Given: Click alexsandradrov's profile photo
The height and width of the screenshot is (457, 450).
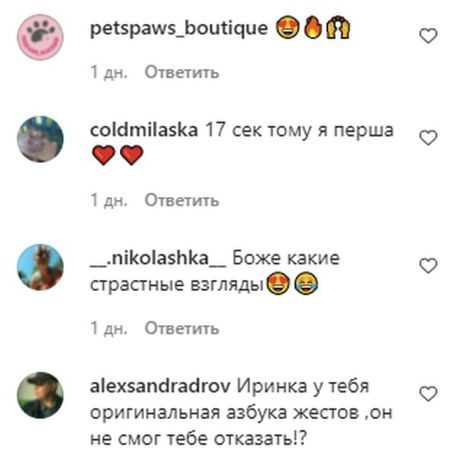Looking at the screenshot, I should point(40,395).
